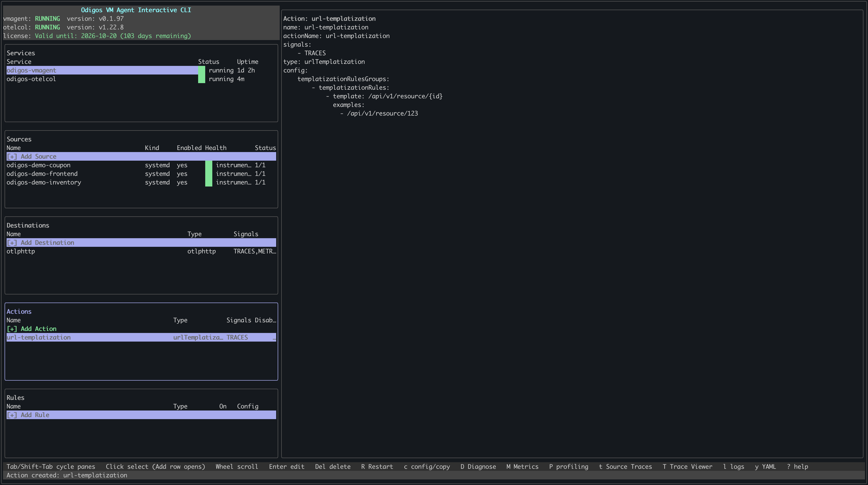This screenshot has width=868, height=485.
Task: Click the '1d 2h' uptime value
Action: pos(246,70)
